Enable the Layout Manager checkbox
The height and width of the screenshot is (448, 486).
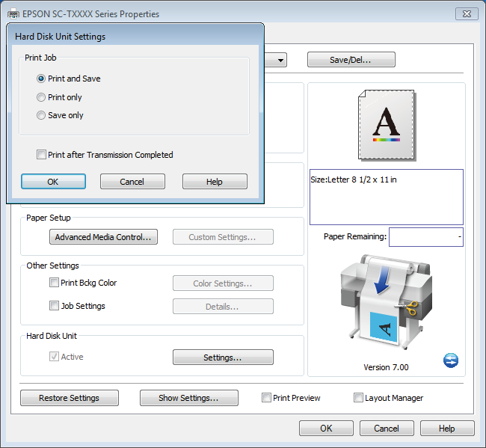(358, 397)
